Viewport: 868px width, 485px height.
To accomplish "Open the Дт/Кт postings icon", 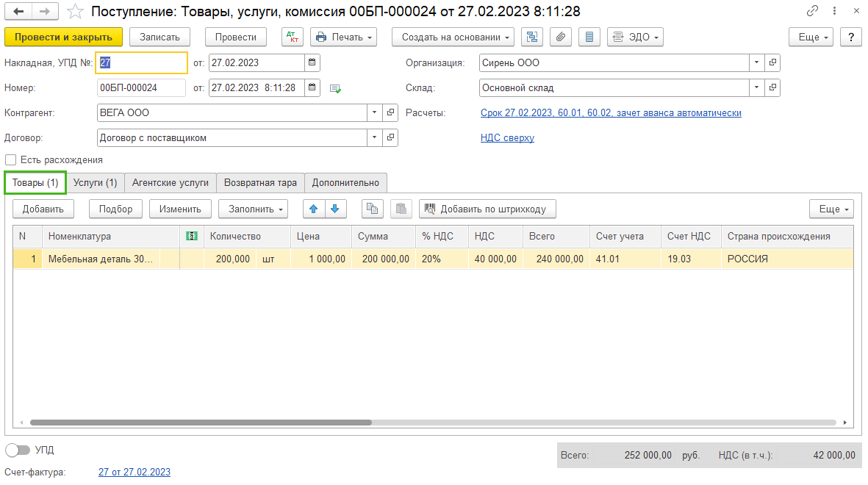I will point(292,37).
